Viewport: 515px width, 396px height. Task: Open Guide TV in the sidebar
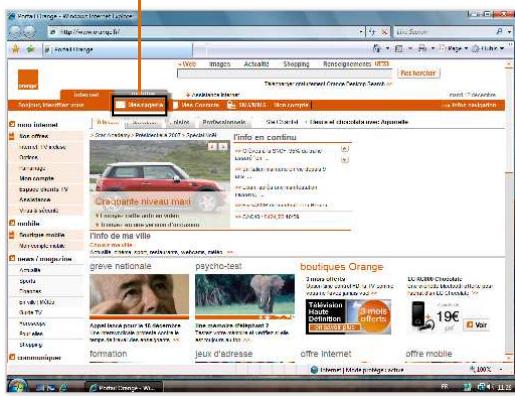click(x=31, y=312)
